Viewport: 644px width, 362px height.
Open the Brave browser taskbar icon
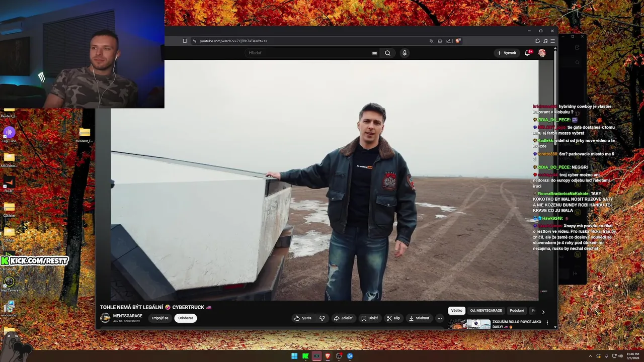[x=328, y=356]
